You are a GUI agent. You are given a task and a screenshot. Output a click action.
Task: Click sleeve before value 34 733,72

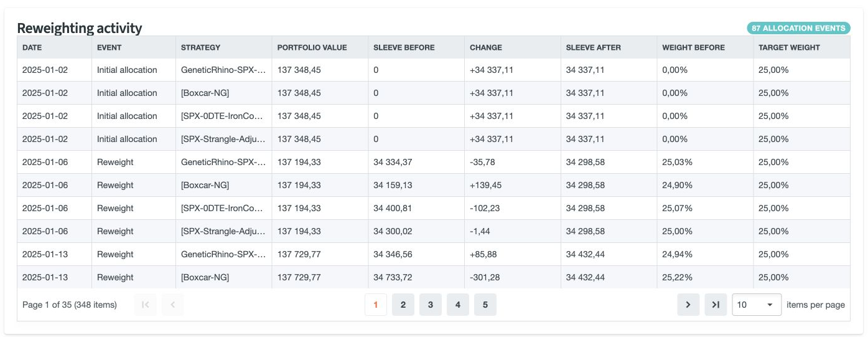coord(393,277)
